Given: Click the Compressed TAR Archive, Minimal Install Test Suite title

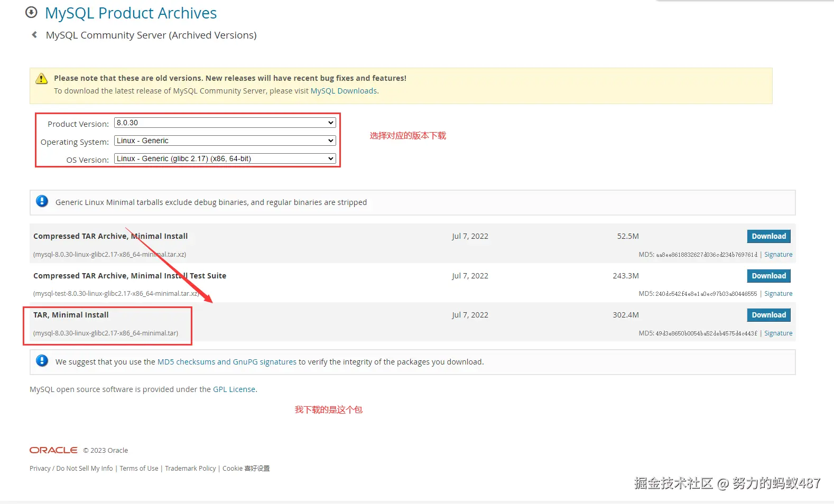Looking at the screenshot, I should coord(129,276).
